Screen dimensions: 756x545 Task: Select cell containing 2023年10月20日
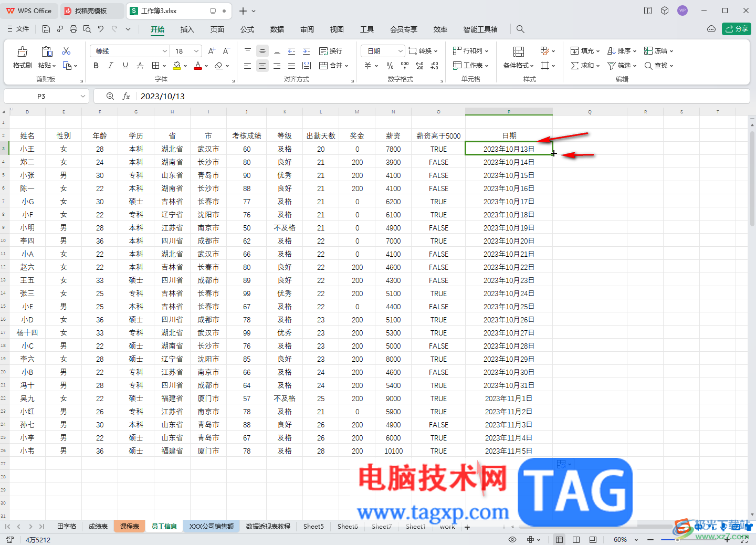tap(509, 241)
